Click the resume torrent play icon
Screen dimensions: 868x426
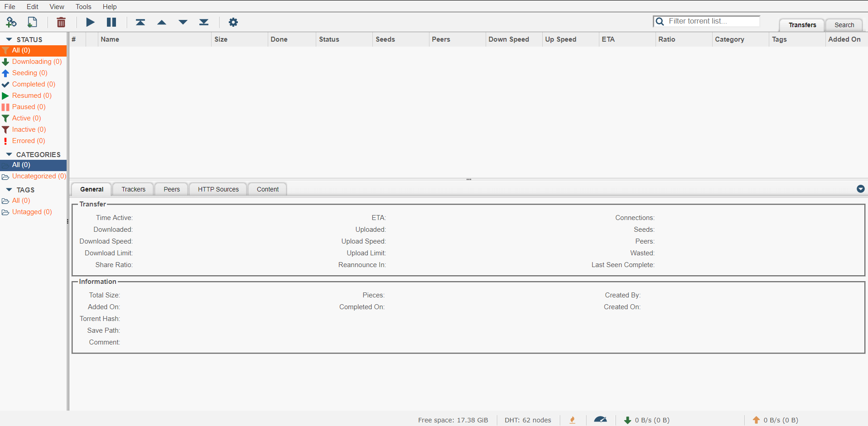tap(90, 22)
